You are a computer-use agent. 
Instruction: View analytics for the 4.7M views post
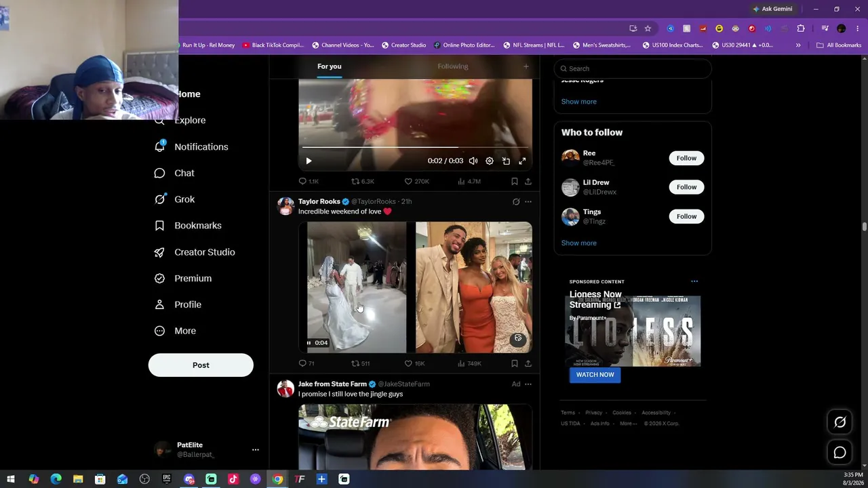[469, 182]
